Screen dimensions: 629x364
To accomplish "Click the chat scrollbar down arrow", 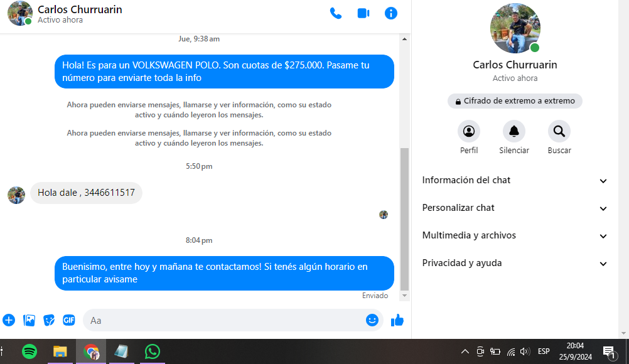I will (404, 296).
